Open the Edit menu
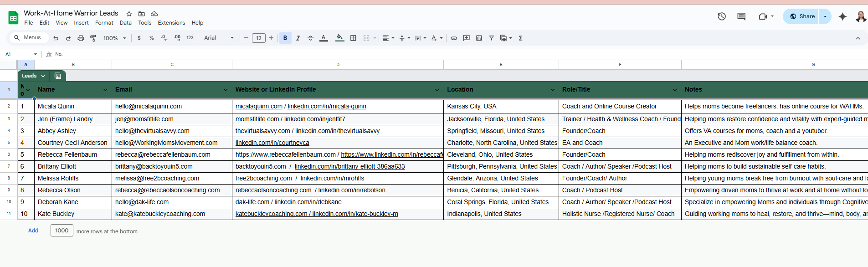Image resolution: width=868 pixels, height=267 pixels. pos(44,23)
